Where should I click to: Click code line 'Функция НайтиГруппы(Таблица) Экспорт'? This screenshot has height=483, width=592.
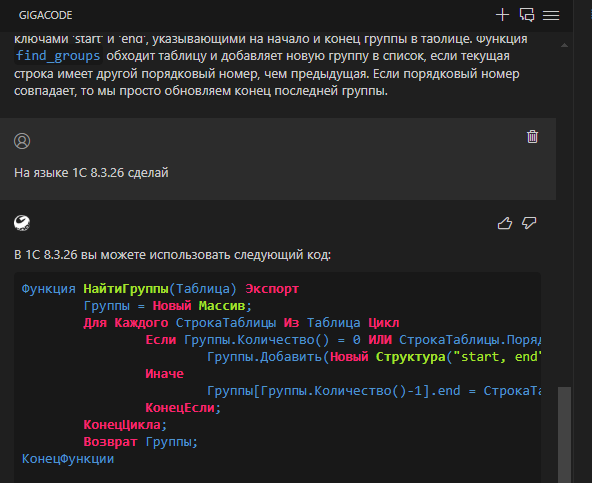[160, 289]
